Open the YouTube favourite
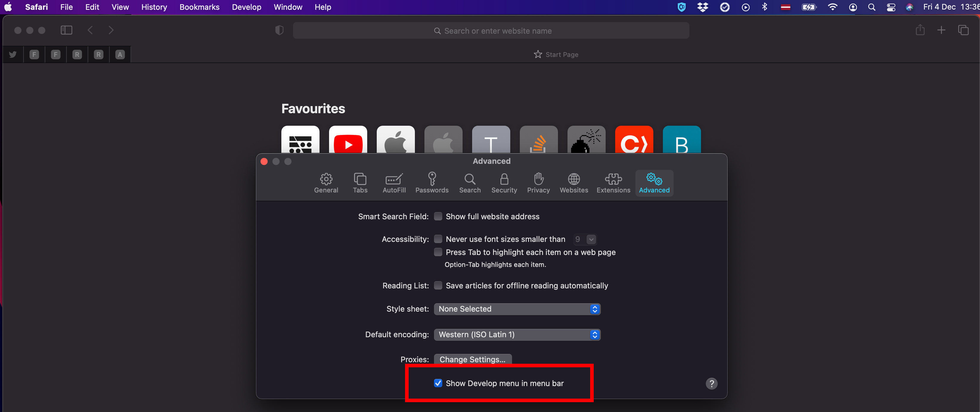The height and width of the screenshot is (412, 980). click(x=348, y=141)
